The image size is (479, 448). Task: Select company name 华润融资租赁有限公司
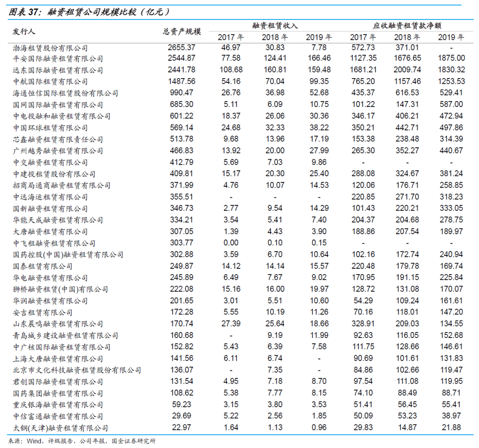pos(50,301)
